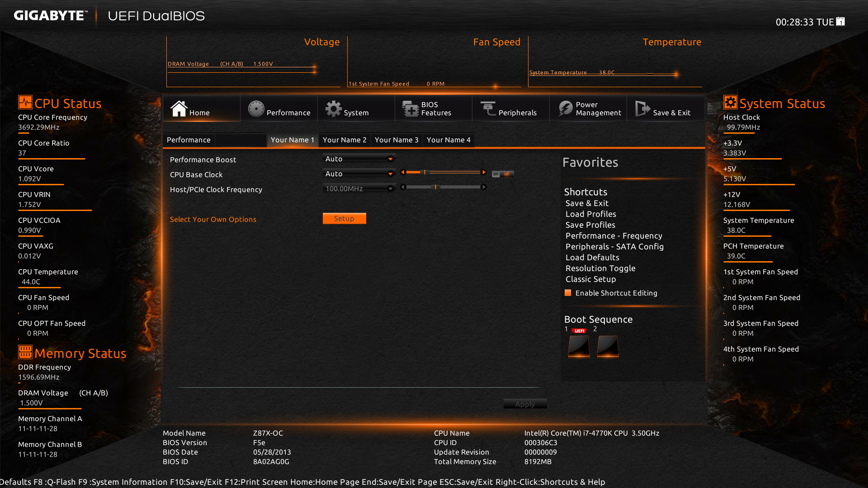Screen dimensions: 868x488
Task: Click Load Defaults shortcut
Action: 593,258
